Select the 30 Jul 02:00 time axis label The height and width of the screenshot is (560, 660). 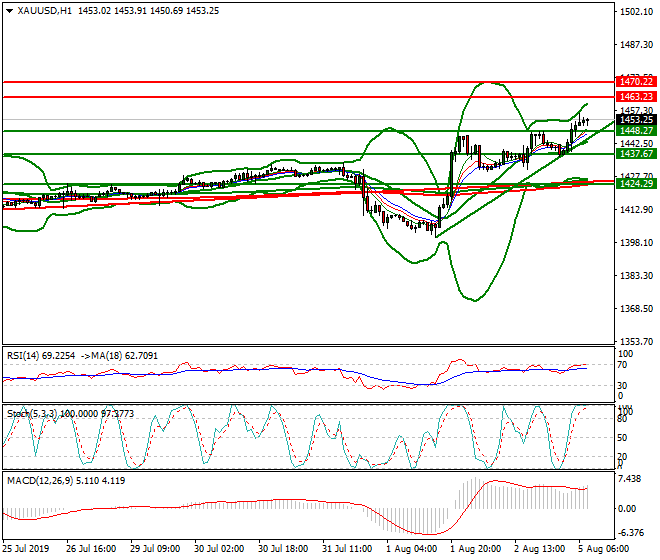tap(219, 549)
